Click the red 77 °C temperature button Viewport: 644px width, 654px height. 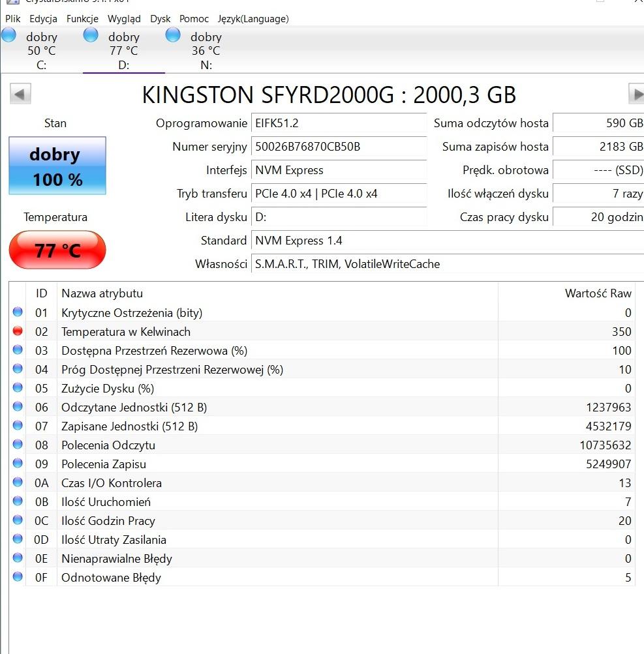click(x=57, y=250)
